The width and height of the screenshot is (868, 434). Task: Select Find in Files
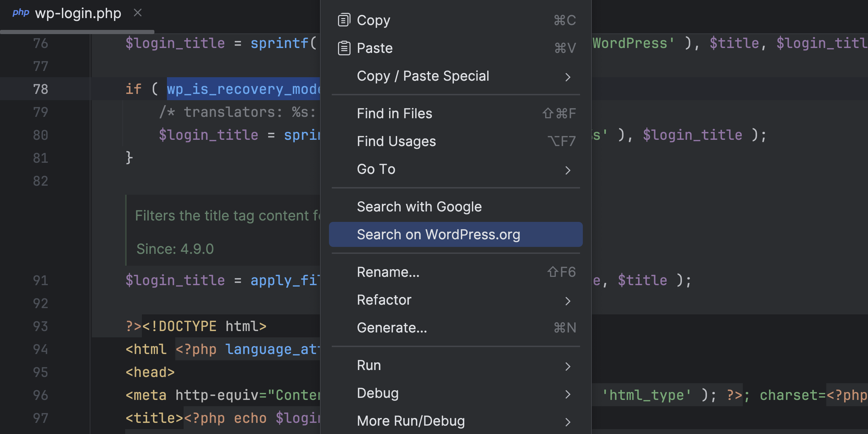pyautogui.click(x=395, y=113)
